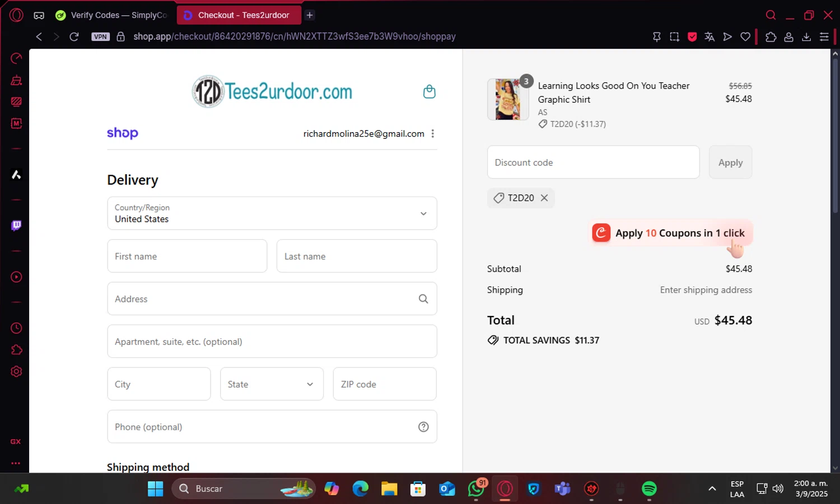Screen dimensions: 840x504
Task: Open the sidebar player icon
Action: (16, 277)
